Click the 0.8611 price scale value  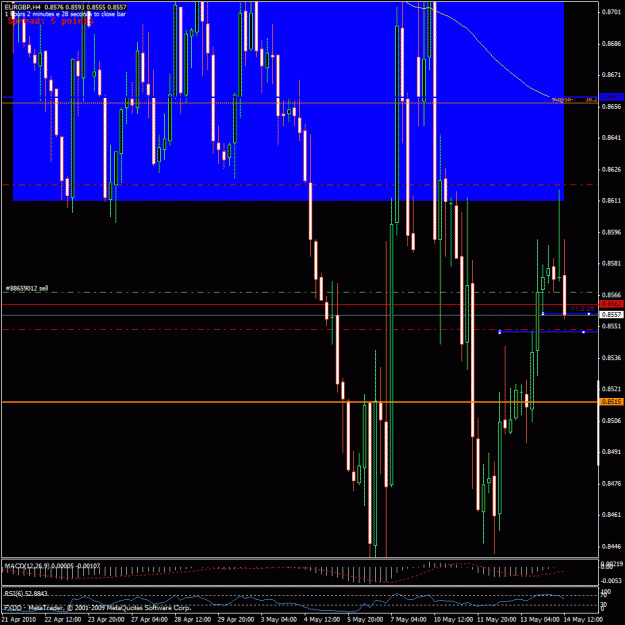point(611,200)
